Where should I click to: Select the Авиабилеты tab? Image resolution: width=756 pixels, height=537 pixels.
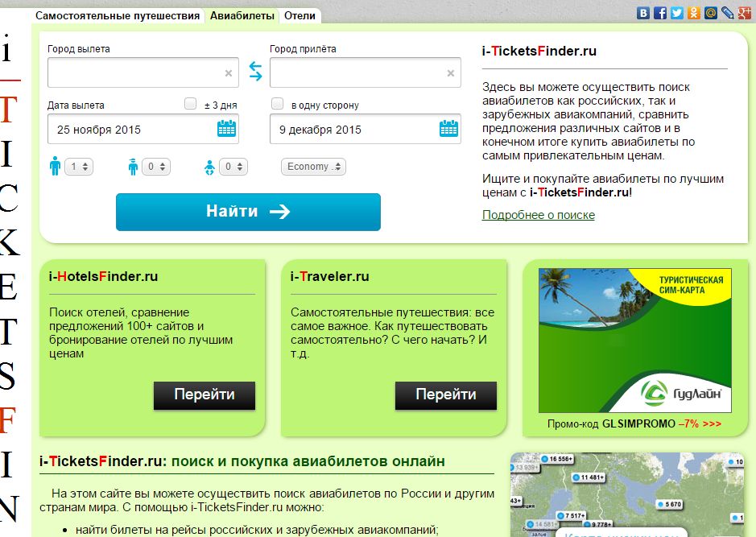(242, 16)
